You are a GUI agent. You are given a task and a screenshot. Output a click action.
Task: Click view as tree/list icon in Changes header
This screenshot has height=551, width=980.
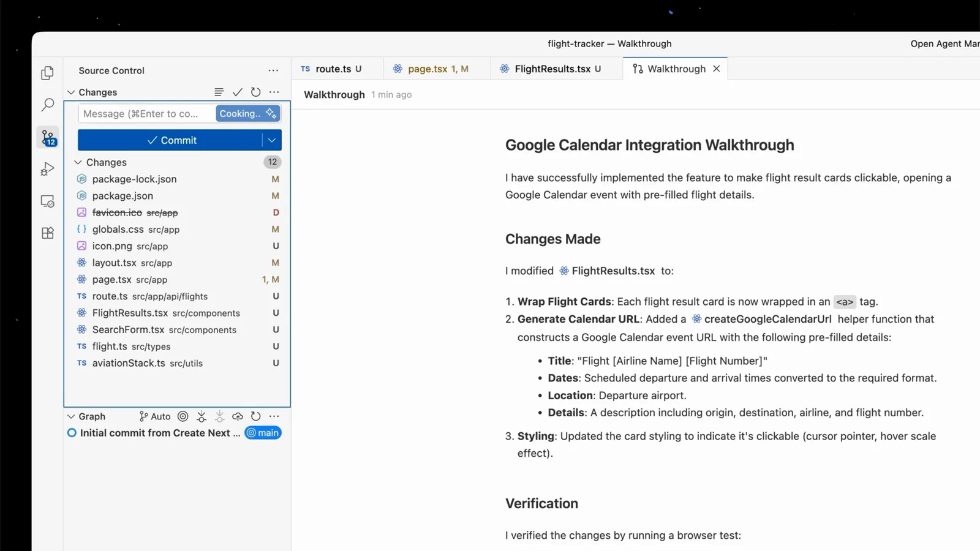pyautogui.click(x=219, y=92)
